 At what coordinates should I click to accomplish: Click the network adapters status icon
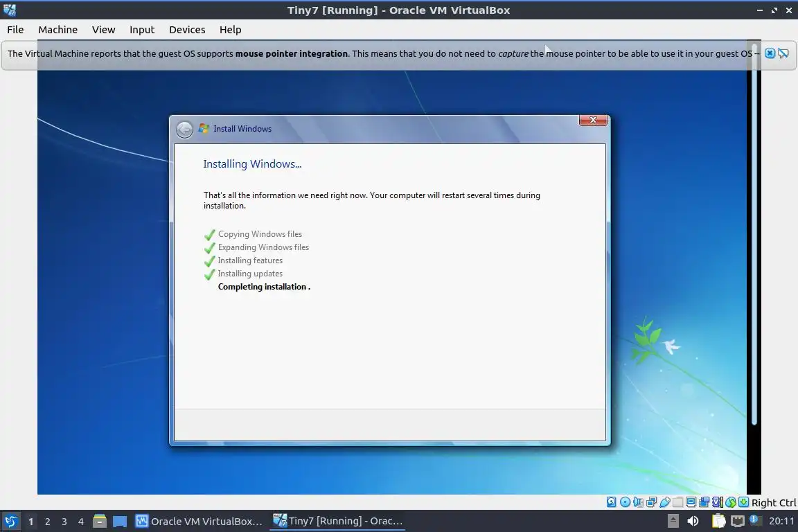(x=651, y=502)
